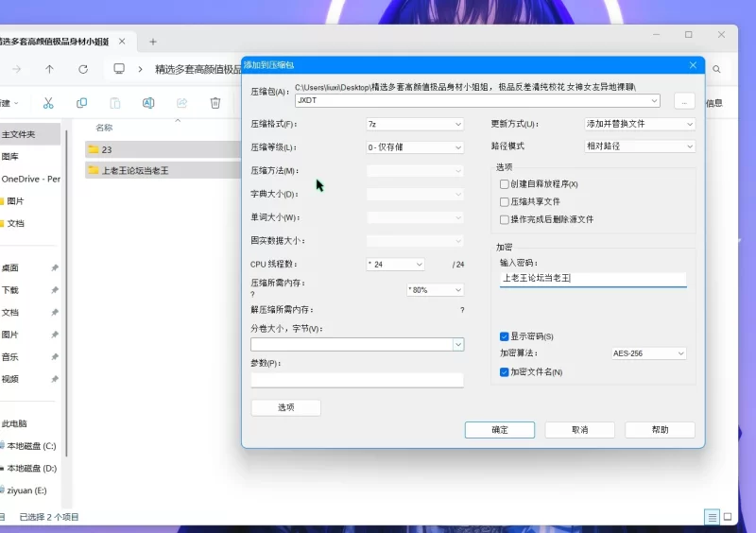Click the search magnifier icon in Explorer
The height and width of the screenshot is (533, 756).
716,69
